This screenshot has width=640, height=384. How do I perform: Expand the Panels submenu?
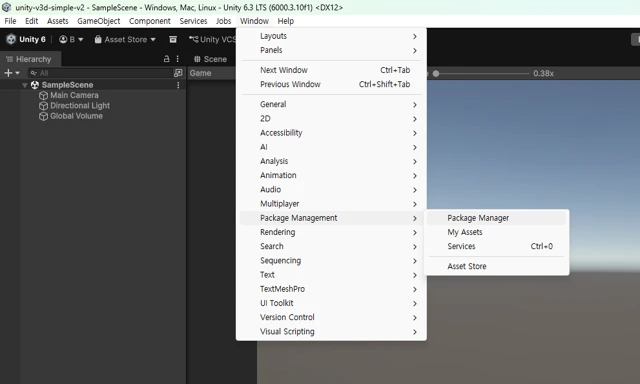[331, 50]
